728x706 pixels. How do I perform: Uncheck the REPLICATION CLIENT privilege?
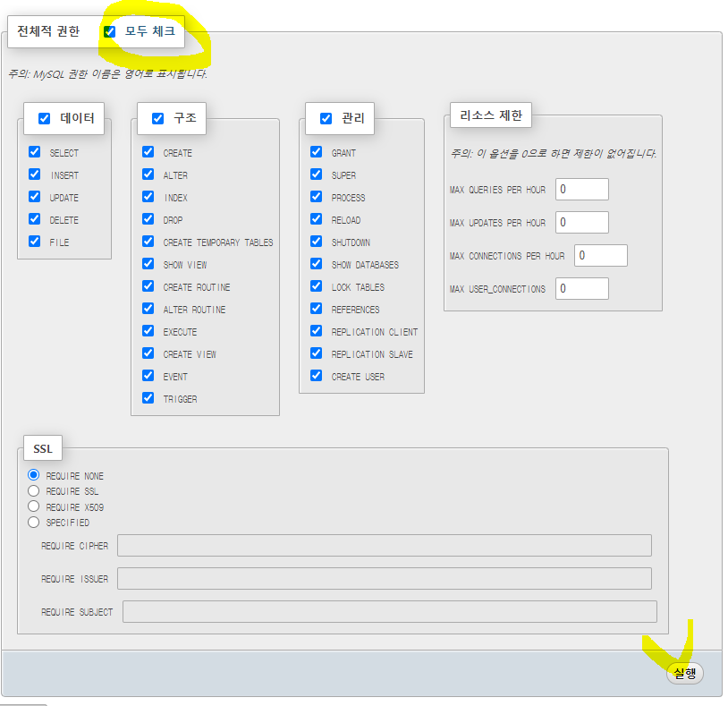pos(317,330)
